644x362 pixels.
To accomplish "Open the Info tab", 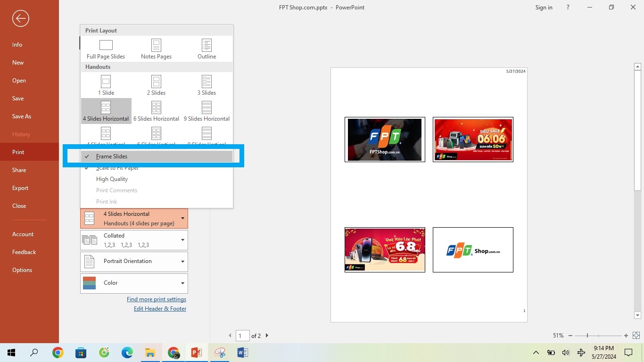I will (29, 45).
